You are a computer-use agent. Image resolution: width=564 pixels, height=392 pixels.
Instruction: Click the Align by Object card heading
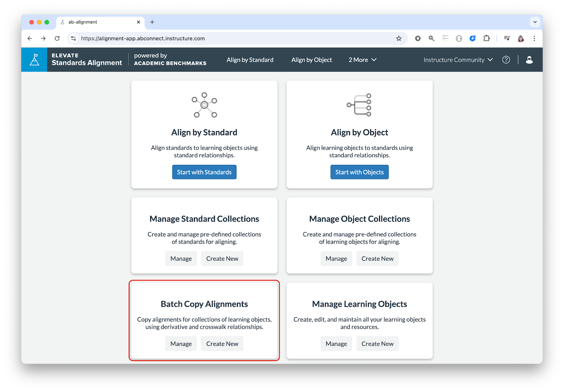click(x=360, y=132)
